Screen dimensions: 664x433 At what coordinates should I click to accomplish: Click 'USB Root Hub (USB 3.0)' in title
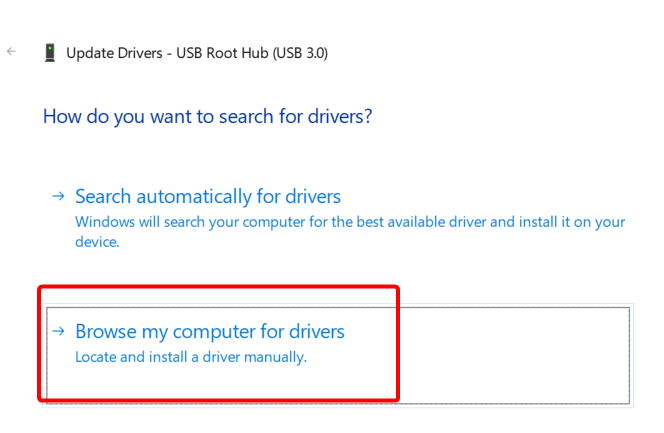[252, 53]
